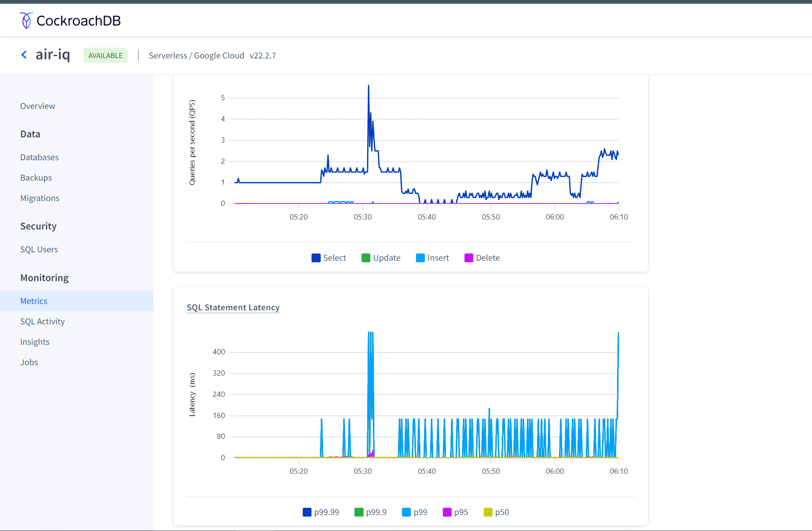Toggle the Delete series in QPS legend
The image size is (812, 531).
[x=468, y=258]
